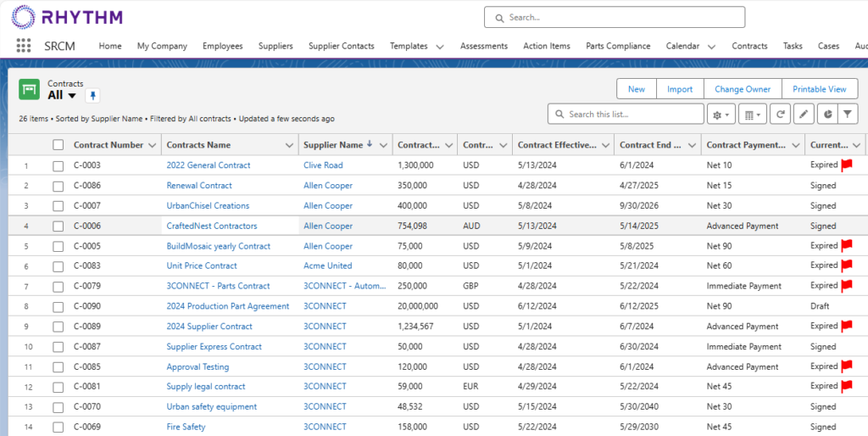The image size is (868, 436).
Task: Tick the select-all checkbox in header
Action: 58,145
